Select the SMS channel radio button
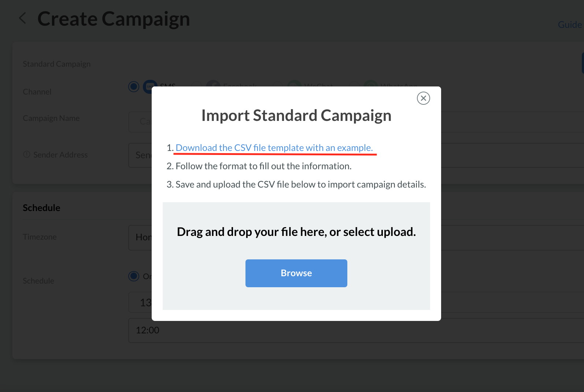584x392 pixels. click(x=134, y=86)
